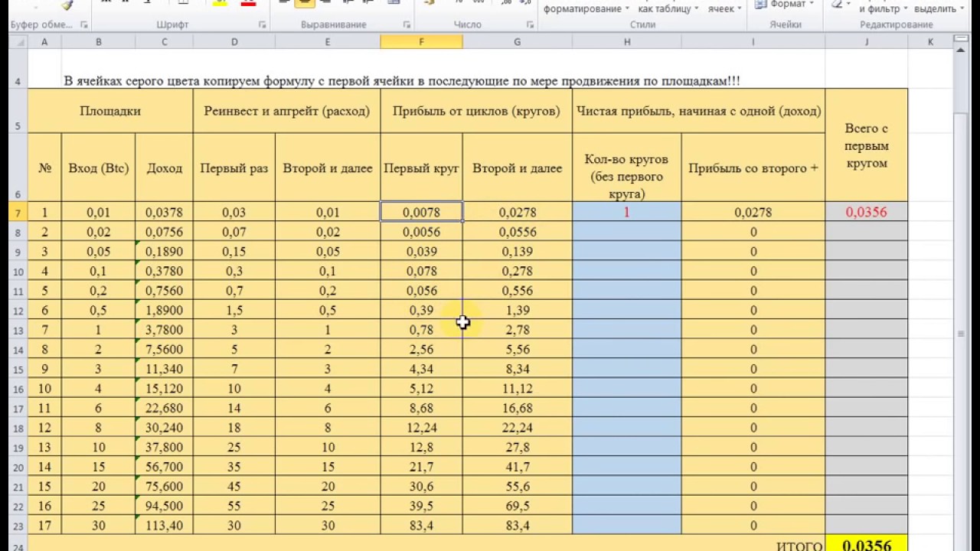The width and height of the screenshot is (980, 551).
Task: Open the Шрифт group dialog launcher
Action: pyautogui.click(x=263, y=25)
